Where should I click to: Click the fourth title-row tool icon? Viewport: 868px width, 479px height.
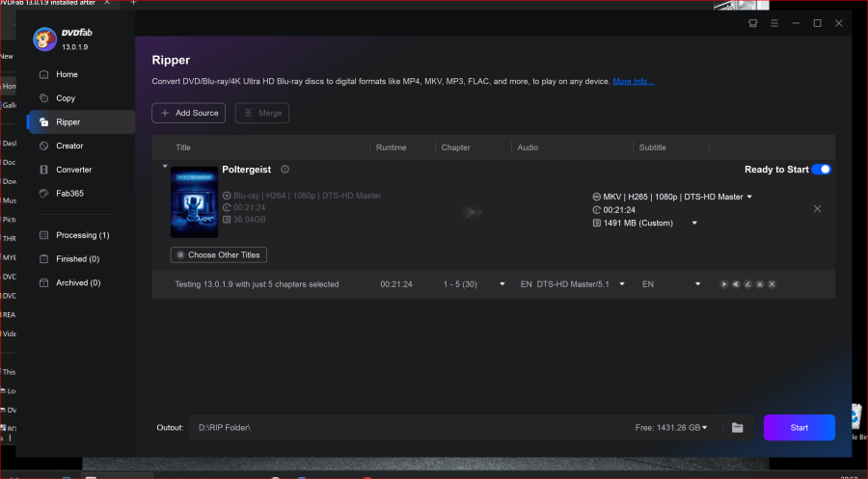click(760, 284)
